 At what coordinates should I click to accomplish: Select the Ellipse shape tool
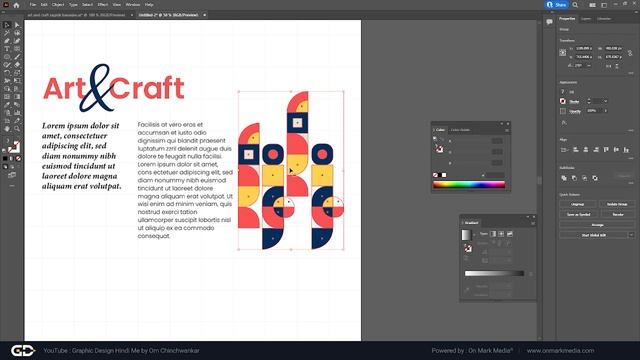coord(7,57)
